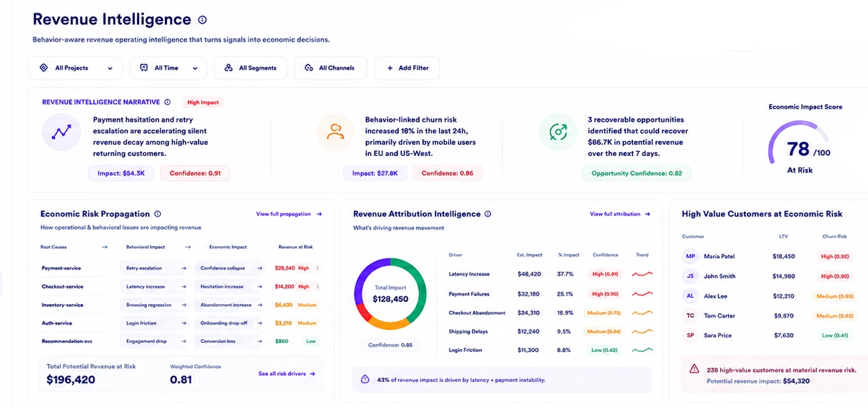Click the All Channels icon
This screenshot has height=407, width=868.
pos(309,68)
